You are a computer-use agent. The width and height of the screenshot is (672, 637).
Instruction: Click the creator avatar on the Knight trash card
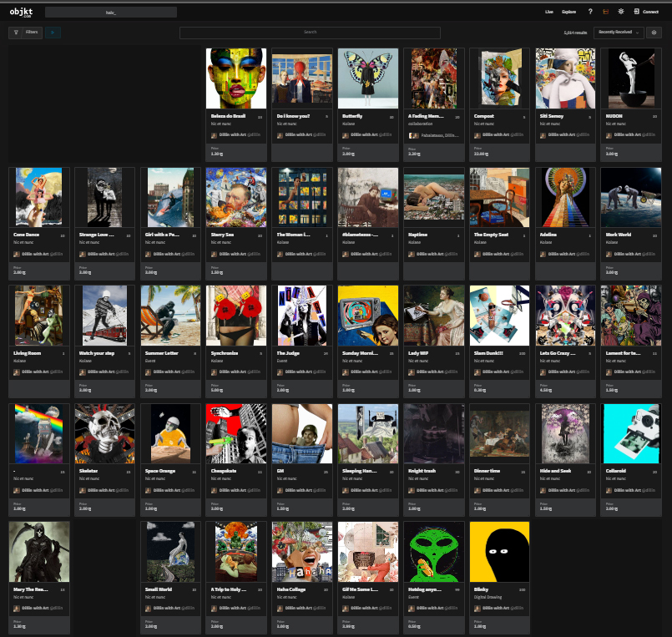click(411, 490)
